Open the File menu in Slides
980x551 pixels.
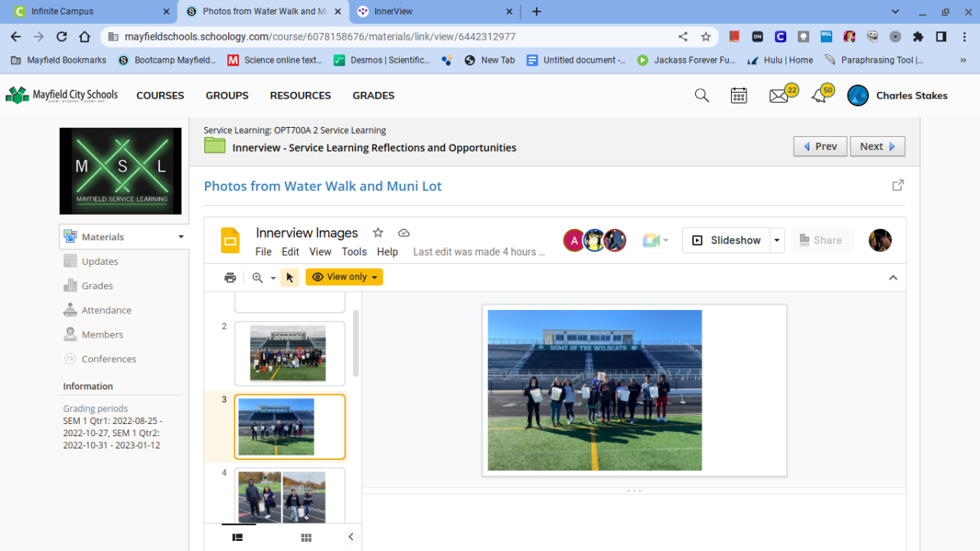(263, 252)
